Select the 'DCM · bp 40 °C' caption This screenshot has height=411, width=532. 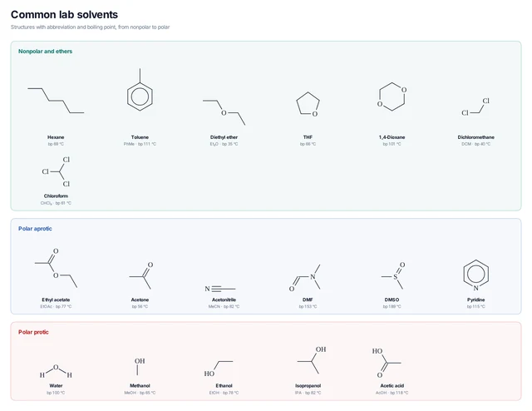click(475, 144)
